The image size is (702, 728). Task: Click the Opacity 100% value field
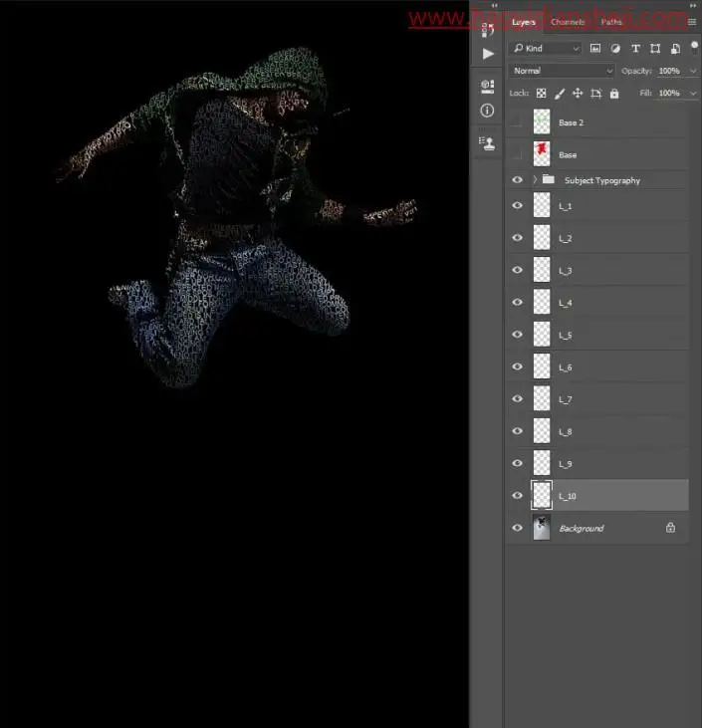(669, 71)
